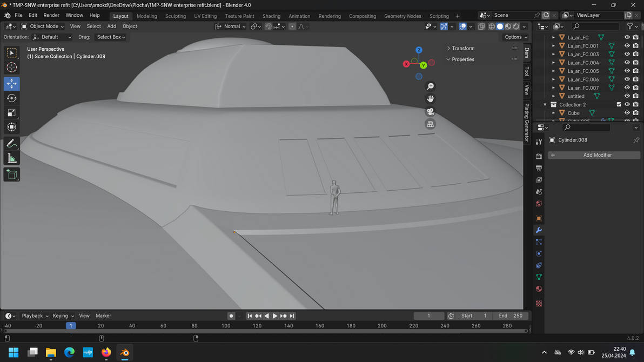644x362 pixels.
Task: Switch to the Shading workspace tab
Action: [271, 16]
